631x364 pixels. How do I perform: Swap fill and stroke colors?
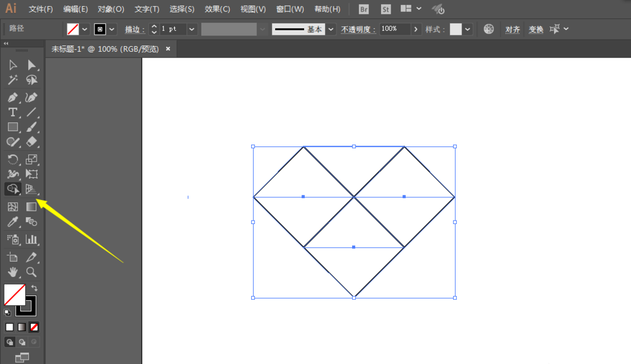pos(35,288)
